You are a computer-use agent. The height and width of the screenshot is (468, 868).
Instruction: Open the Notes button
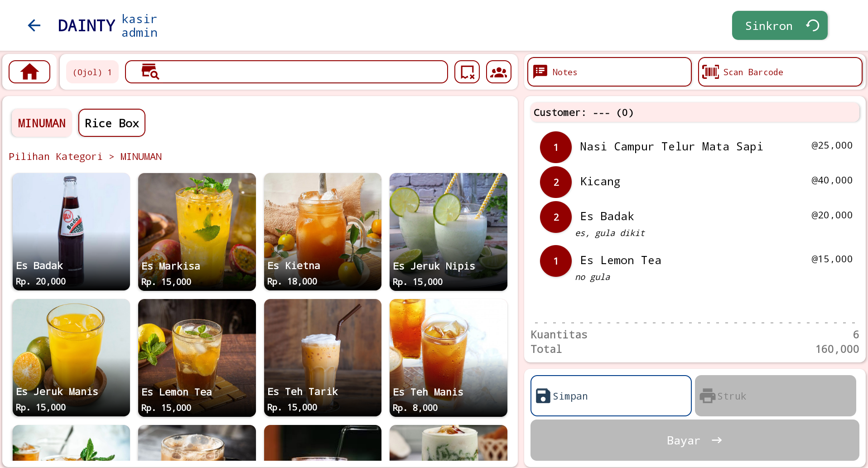609,72
